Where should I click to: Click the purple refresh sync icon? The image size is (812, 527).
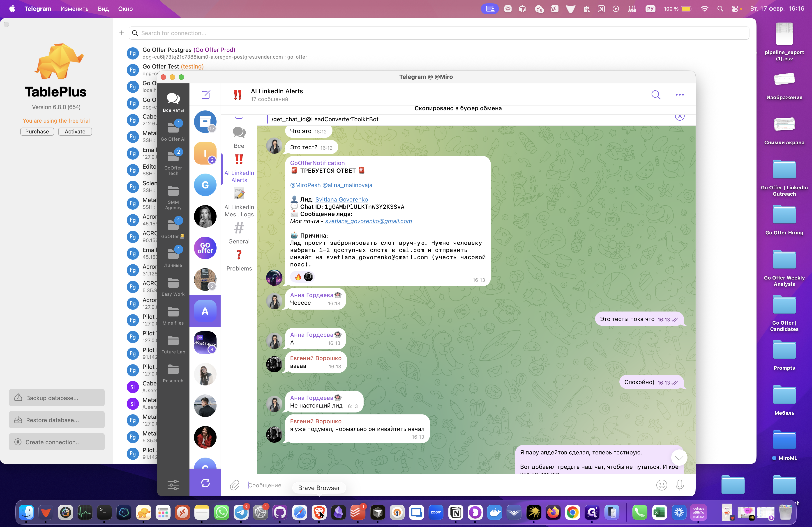[x=205, y=483]
